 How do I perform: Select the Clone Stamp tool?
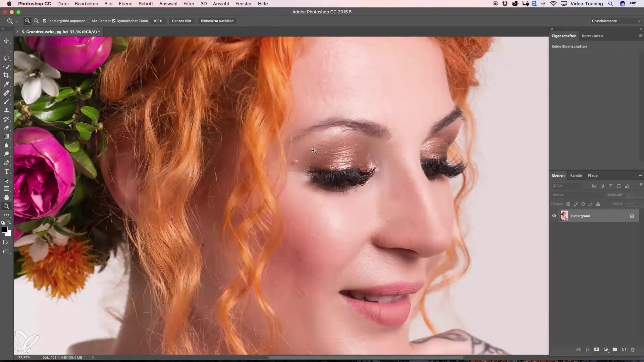[x=6, y=111]
